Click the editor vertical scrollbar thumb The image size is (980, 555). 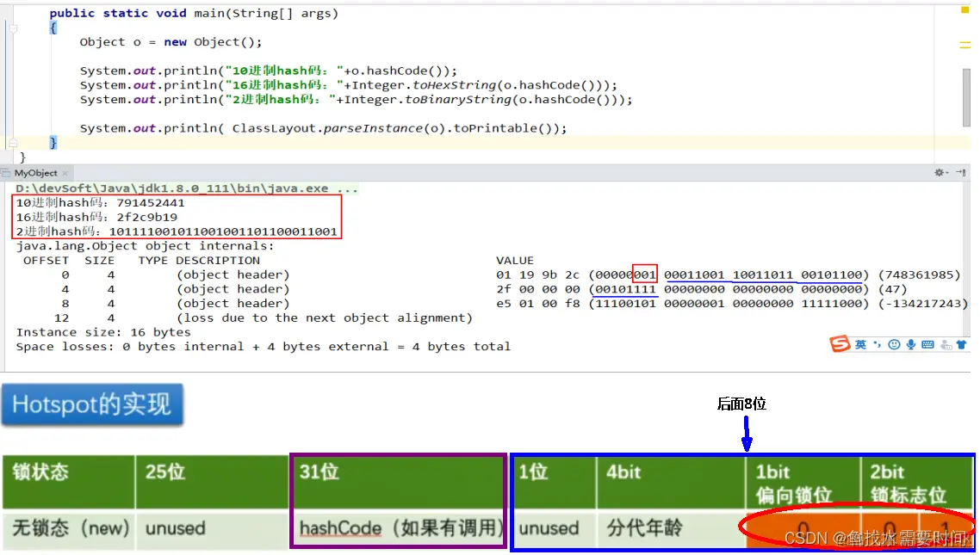pos(966,96)
